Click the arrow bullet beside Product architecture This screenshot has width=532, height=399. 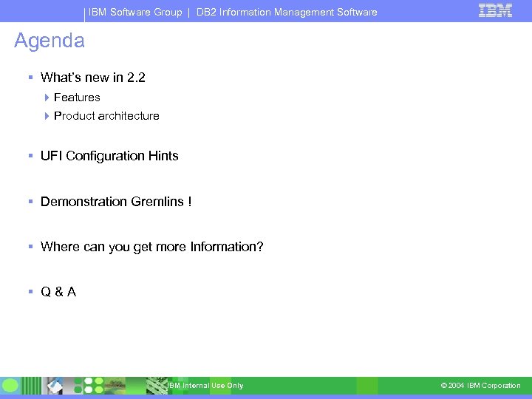point(47,116)
